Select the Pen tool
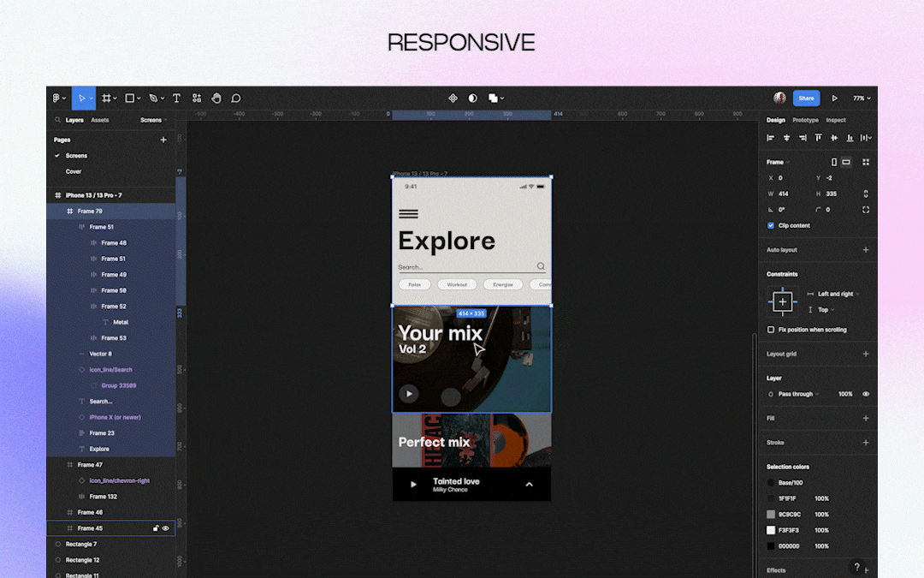 tap(153, 98)
